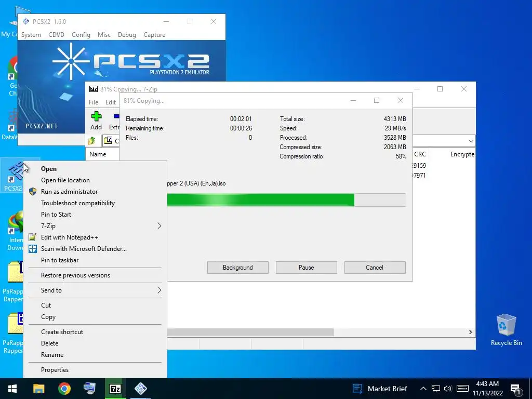Expand the 7-Zip submenu arrow

click(159, 226)
